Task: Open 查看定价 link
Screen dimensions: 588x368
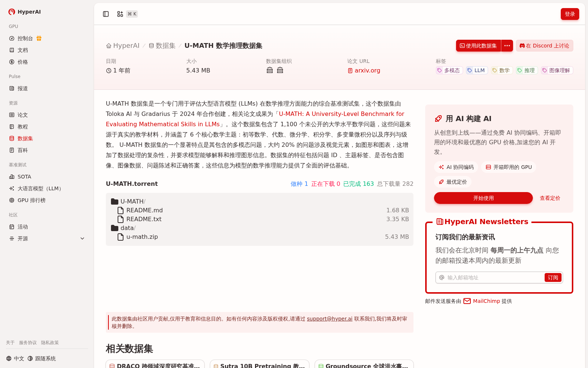Action: (550, 198)
